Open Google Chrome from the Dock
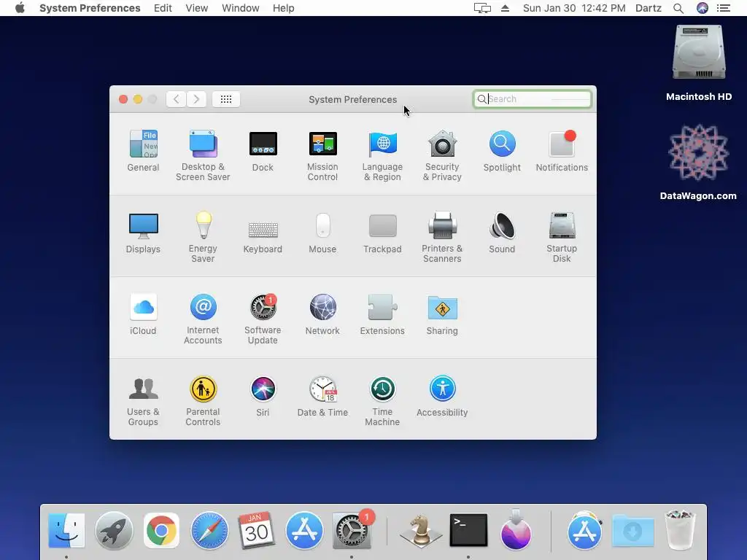Image resolution: width=747 pixels, height=560 pixels. point(161,531)
